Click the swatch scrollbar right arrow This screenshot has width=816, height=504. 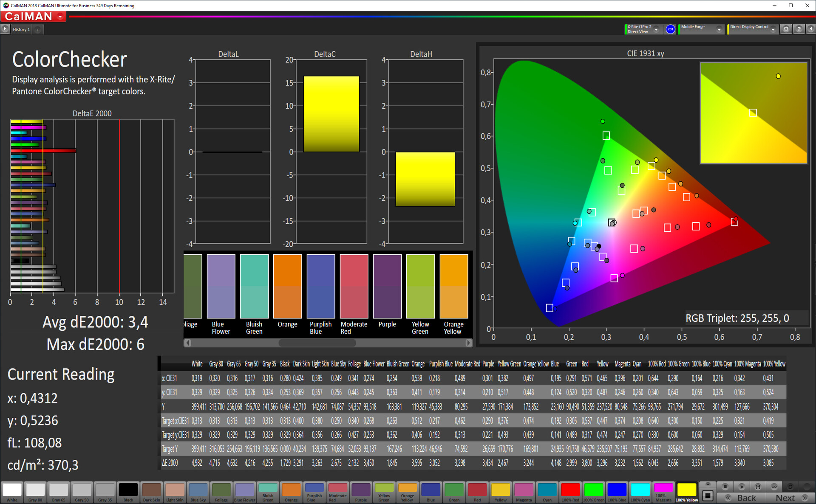[468, 343]
